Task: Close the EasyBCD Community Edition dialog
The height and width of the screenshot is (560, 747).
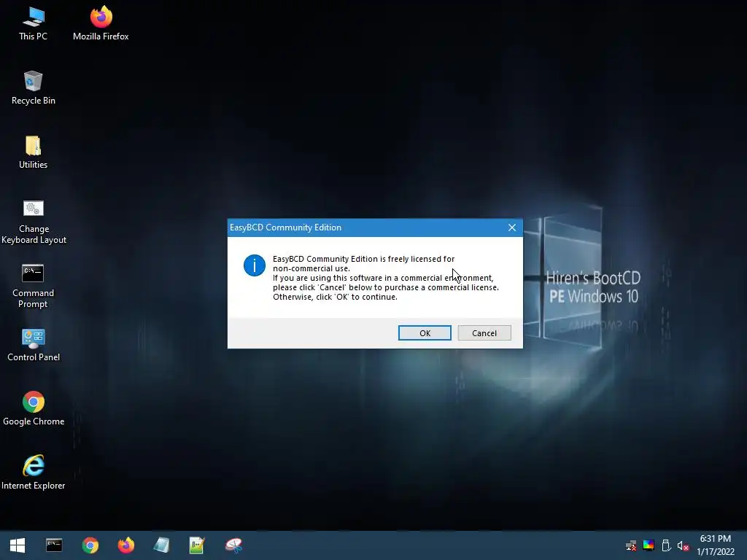Action: pyautogui.click(x=512, y=227)
